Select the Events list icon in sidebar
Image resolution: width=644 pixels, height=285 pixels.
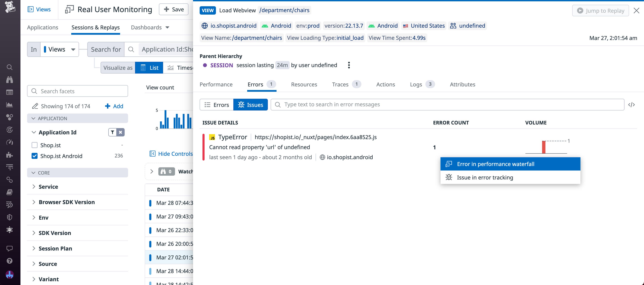coord(9,92)
